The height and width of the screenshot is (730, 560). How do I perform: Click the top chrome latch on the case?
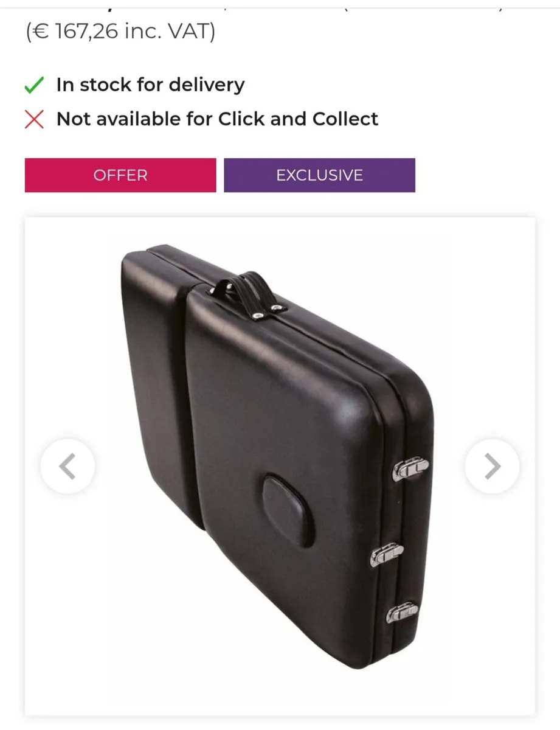410,467
